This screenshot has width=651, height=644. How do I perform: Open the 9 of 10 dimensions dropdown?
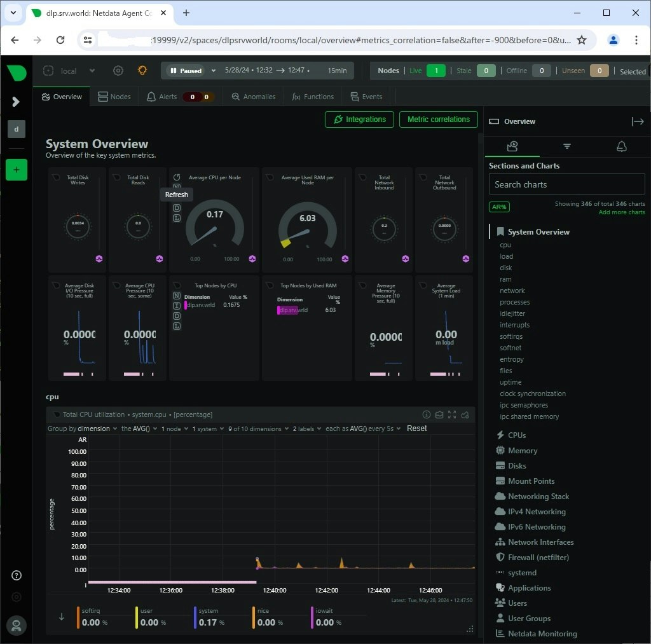point(258,428)
